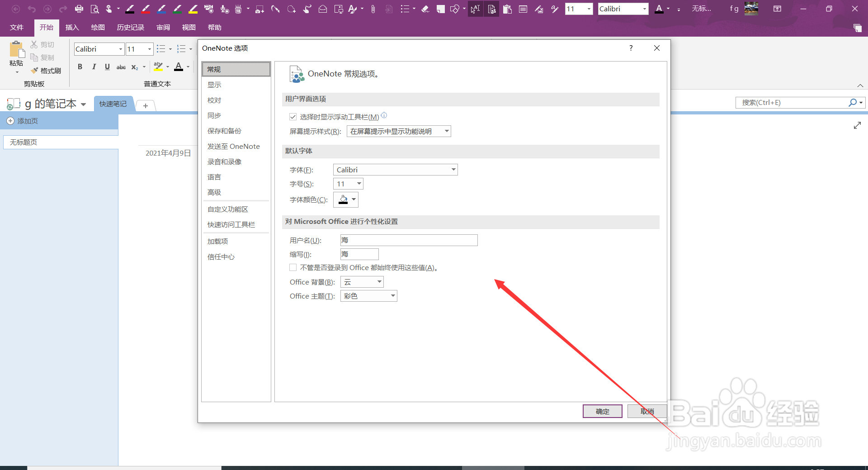
Task: Click the Print icon in the quick access toolbar
Action: [x=79, y=9]
